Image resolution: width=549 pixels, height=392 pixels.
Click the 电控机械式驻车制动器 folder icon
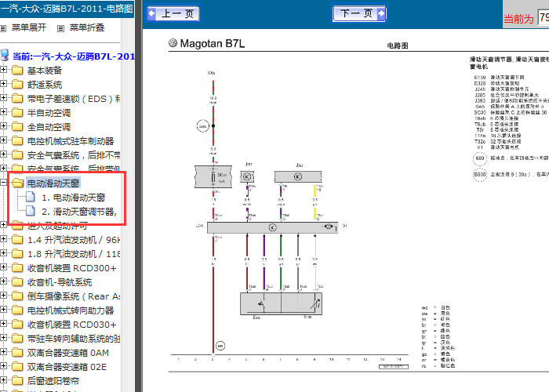(17, 140)
